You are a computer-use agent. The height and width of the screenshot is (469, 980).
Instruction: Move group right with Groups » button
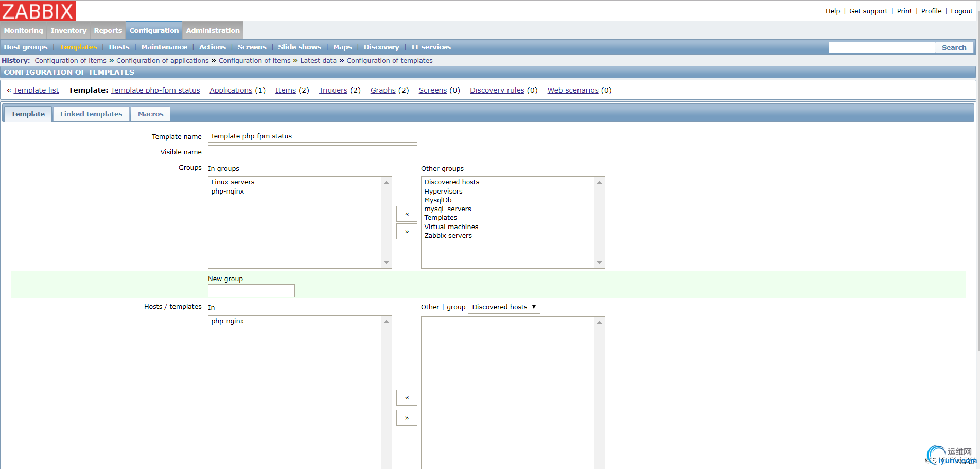[x=407, y=232]
